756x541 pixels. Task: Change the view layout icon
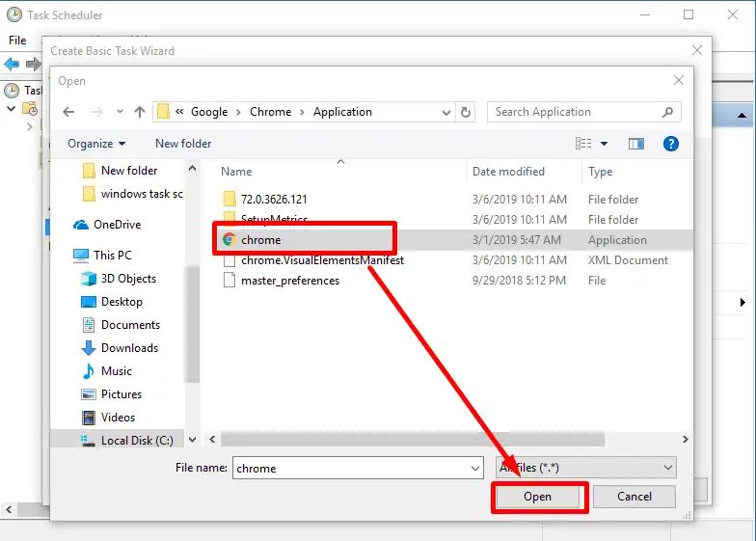coord(583,143)
